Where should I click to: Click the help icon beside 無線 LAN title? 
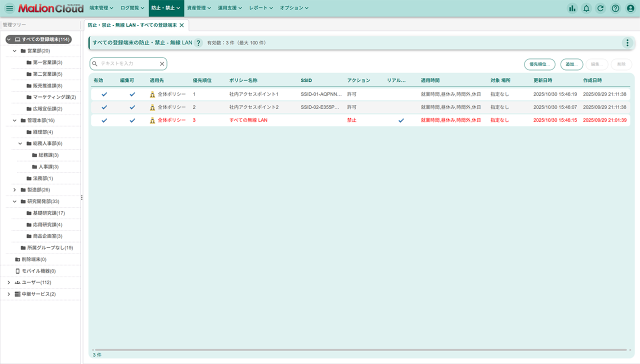tap(198, 43)
